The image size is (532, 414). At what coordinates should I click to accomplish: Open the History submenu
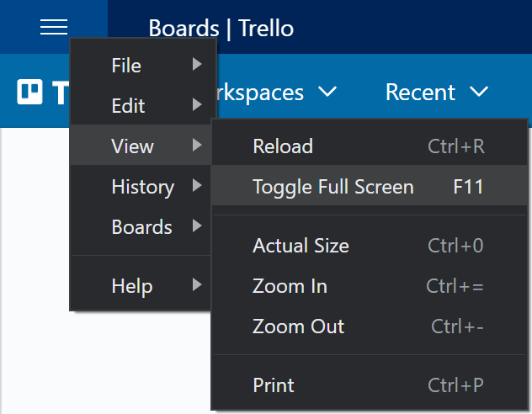pos(142,187)
